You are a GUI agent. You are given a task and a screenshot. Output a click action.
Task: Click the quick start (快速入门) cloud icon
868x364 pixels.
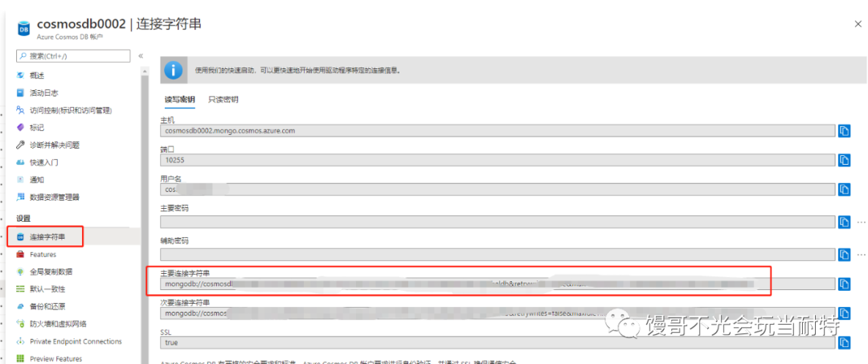pos(21,162)
